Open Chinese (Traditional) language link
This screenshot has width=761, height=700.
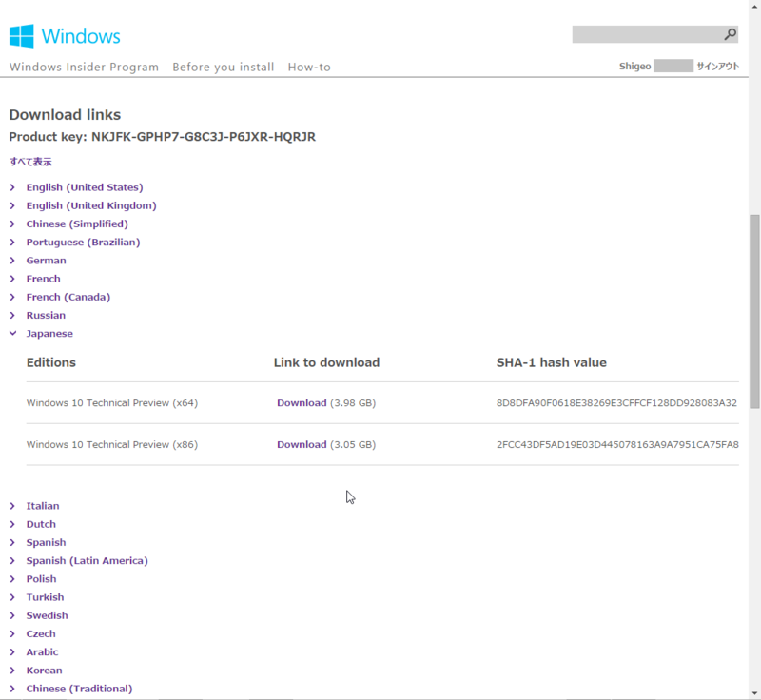pyautogui.click(x=79, y=689)
